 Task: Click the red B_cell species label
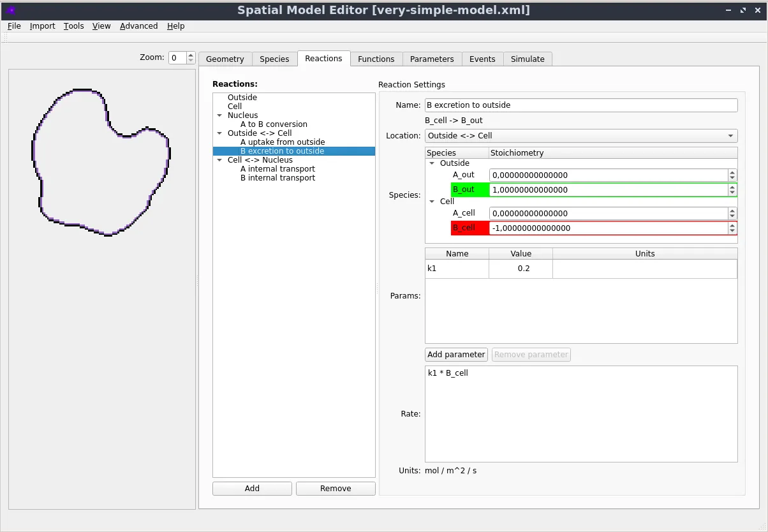click(470, 228)
